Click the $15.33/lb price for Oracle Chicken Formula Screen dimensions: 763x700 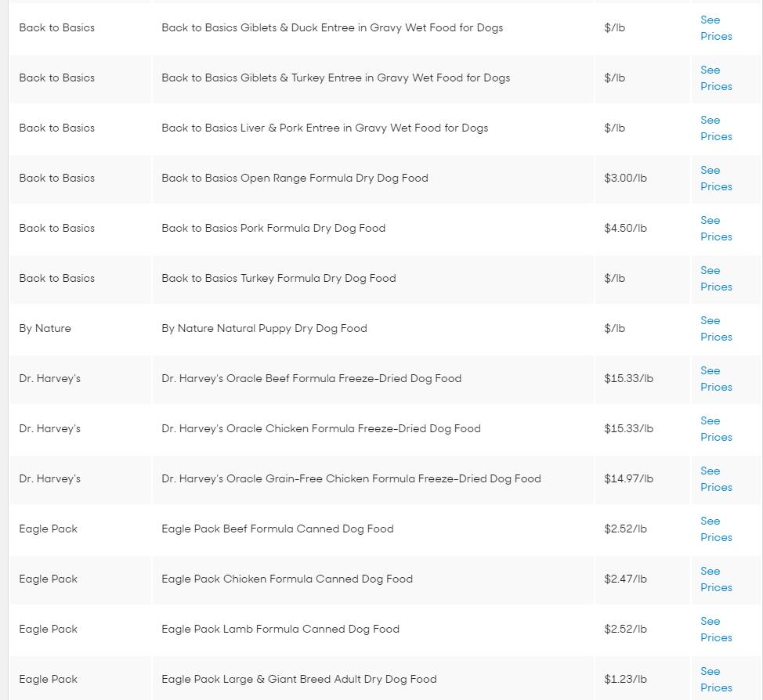pos(629,428)
